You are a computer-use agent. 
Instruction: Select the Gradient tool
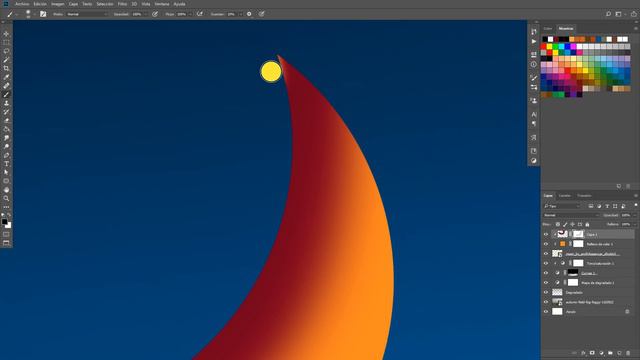(6, 129)
